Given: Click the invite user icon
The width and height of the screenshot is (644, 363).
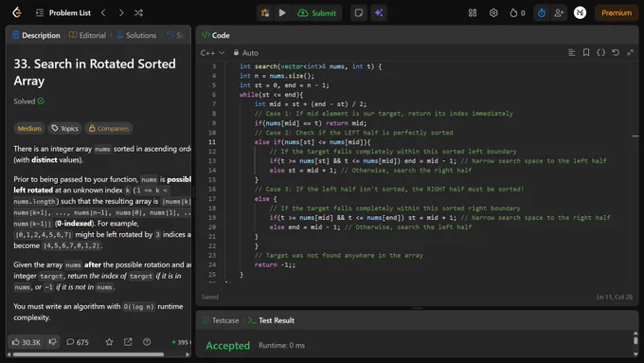Looking at the screenshot, I should click(x=559, y=12).
